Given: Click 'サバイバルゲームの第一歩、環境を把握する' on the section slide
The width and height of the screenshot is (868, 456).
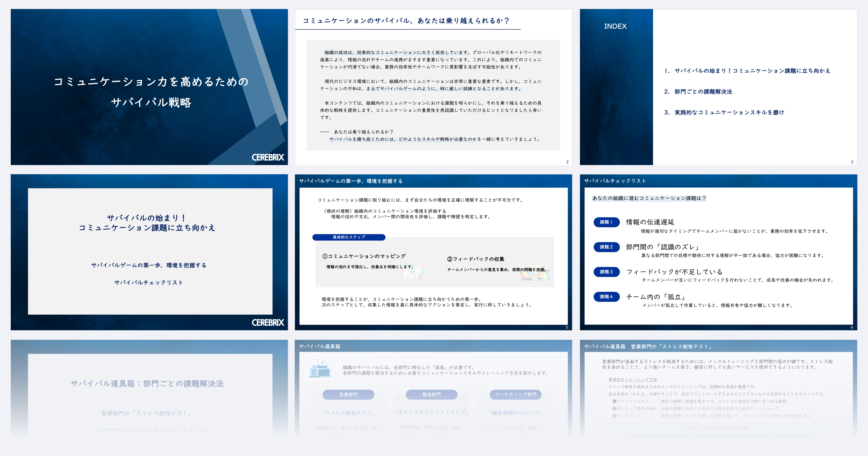Looking at the screenshot, I should (x=149, y=265).
